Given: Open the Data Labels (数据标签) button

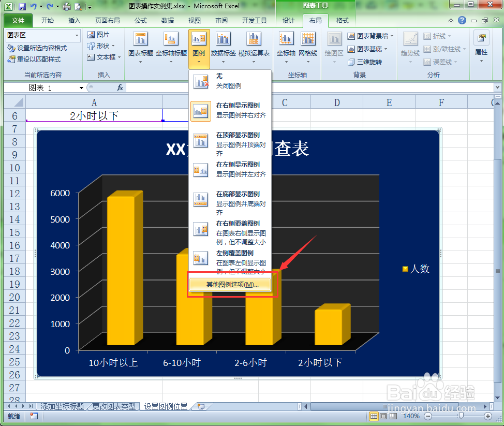Looking at the screenshot, I should point(224,48).
